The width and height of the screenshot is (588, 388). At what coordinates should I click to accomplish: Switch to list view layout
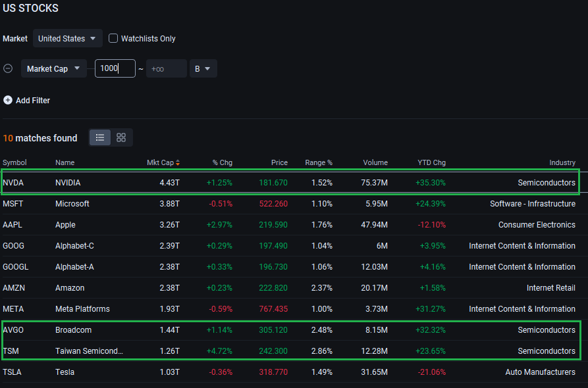click(99, 138)
